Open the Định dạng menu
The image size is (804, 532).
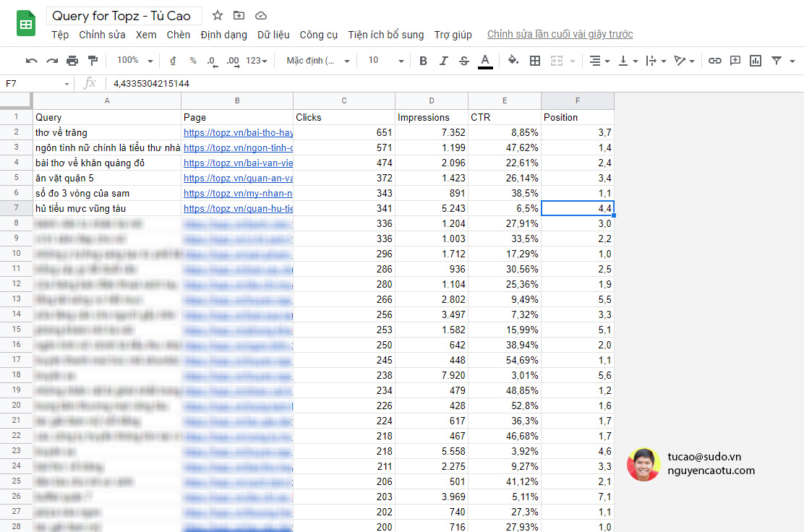tap(223, 34)
